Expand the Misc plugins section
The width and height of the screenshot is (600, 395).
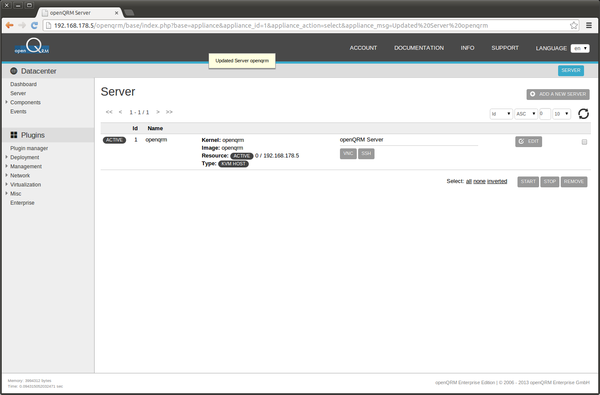[x=7, y=194]
